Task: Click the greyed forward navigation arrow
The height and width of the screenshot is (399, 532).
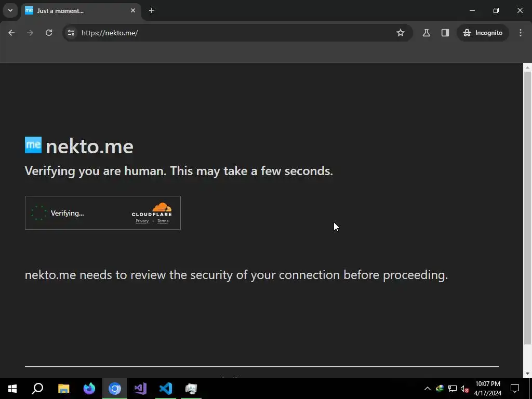Action: (30, 33)
